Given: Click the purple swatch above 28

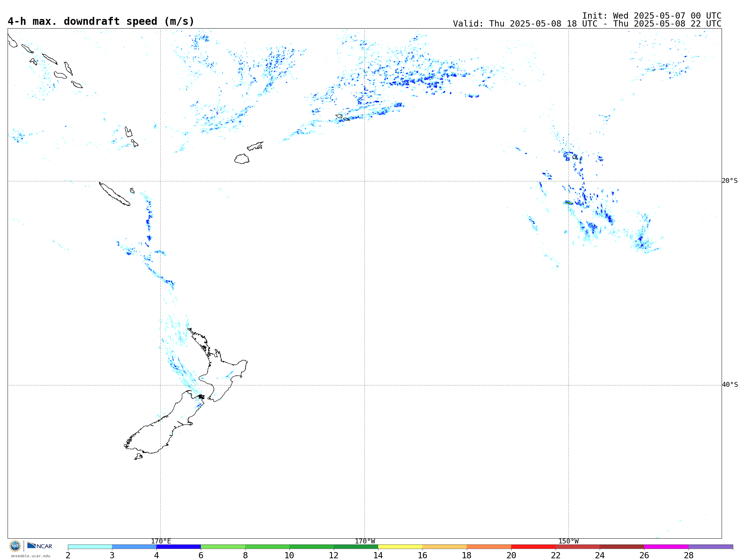Looking at the screenshot, I should point(711,547).
